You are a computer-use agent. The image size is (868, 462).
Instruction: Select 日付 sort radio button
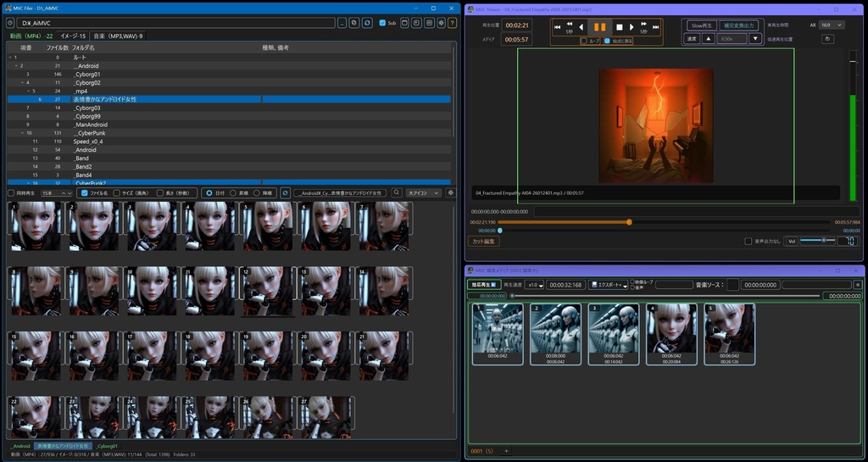coord(209,193)
